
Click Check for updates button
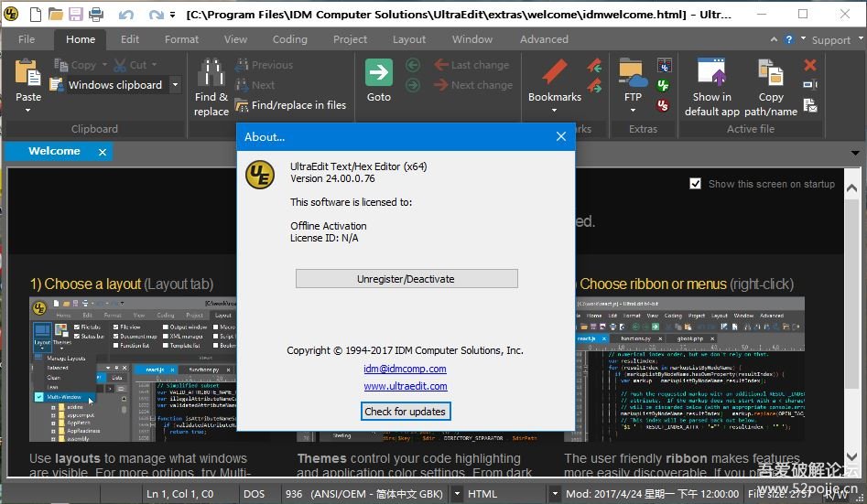[406, 412]
